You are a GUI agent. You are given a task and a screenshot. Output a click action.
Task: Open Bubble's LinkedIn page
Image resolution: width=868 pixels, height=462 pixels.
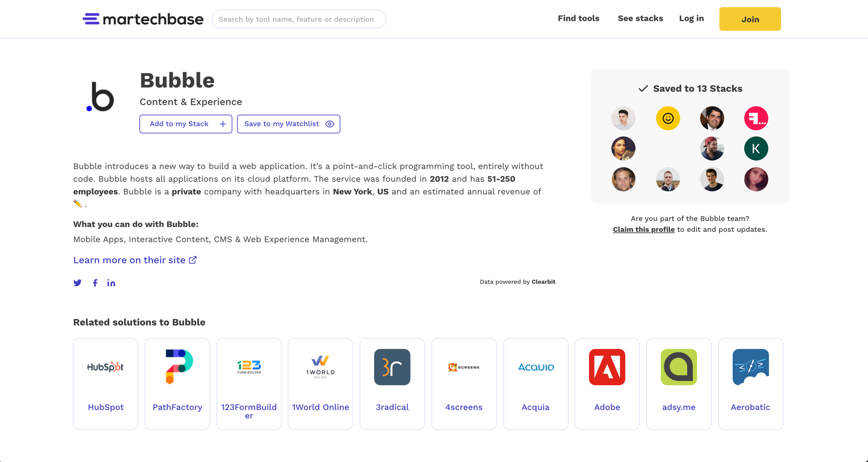pos(111,283)
